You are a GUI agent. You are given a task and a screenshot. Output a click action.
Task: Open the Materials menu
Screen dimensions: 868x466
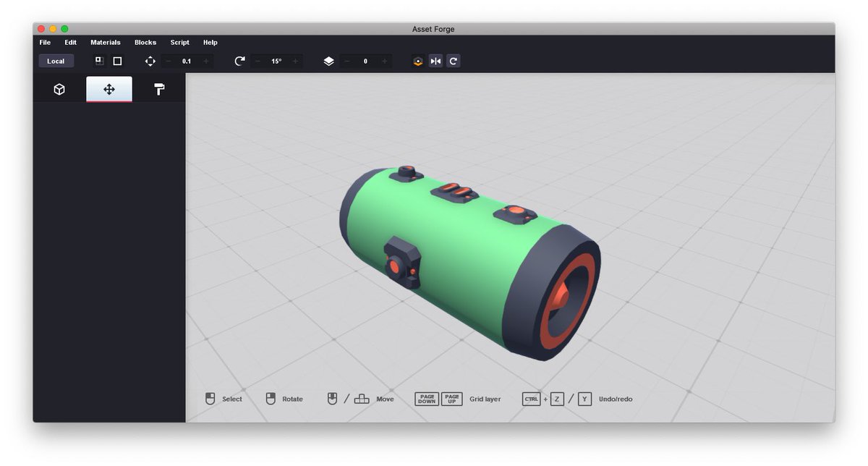106,43
